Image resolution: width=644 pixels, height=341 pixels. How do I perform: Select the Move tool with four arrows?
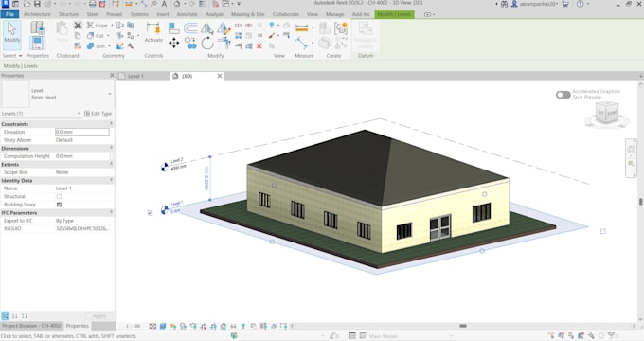click(173, 43)
